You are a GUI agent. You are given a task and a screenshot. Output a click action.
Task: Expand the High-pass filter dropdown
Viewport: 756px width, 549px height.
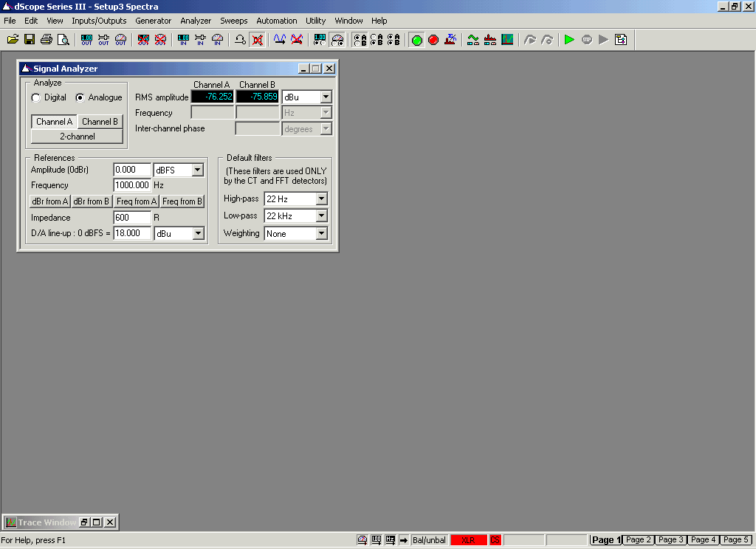(x=322, y=198)
